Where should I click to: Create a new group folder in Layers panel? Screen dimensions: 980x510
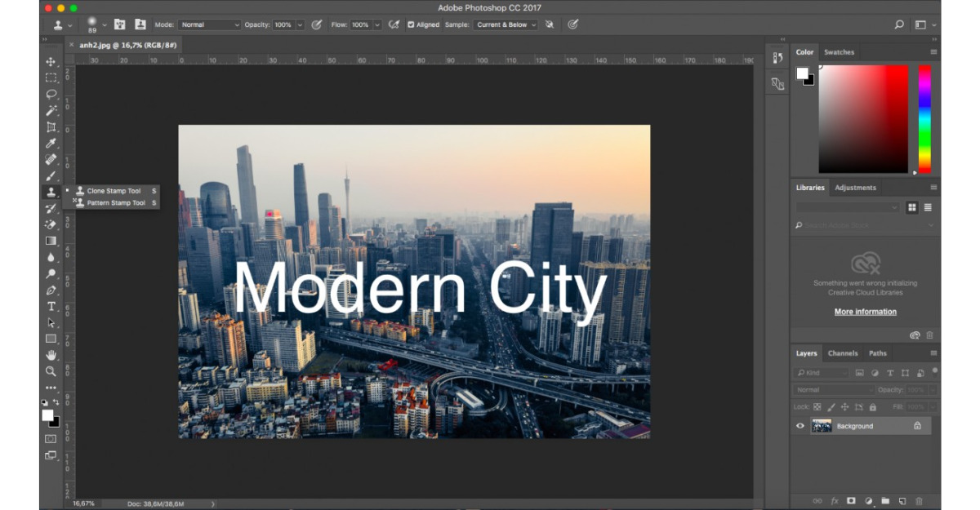(x=885, y=500)
